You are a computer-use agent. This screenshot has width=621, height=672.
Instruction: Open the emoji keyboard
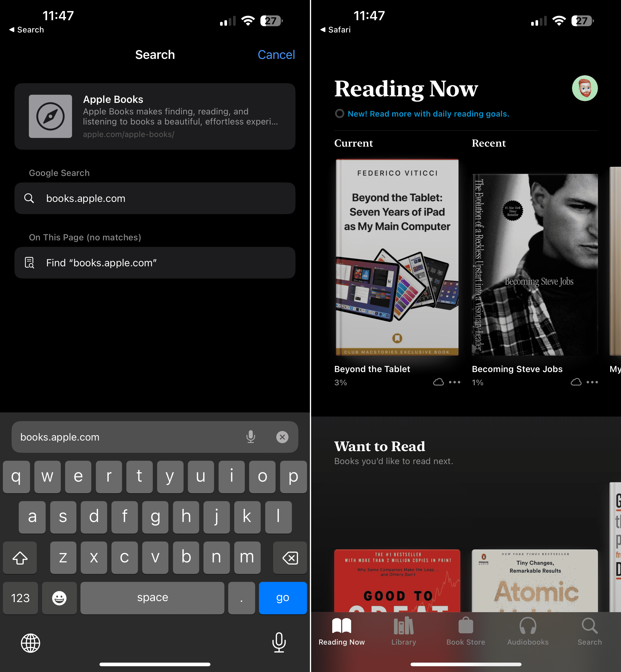point(60,598)
